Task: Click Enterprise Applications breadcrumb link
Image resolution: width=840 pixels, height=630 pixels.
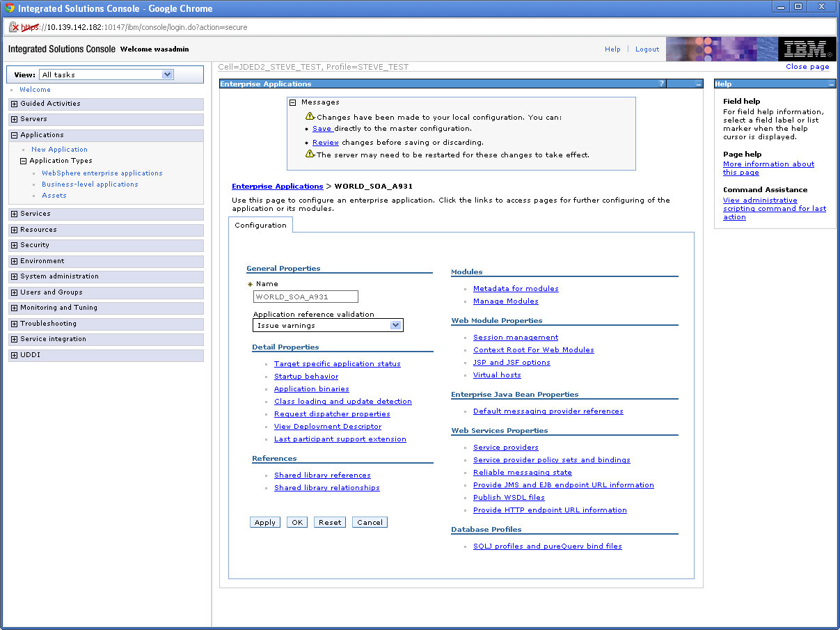Action: 277,187
